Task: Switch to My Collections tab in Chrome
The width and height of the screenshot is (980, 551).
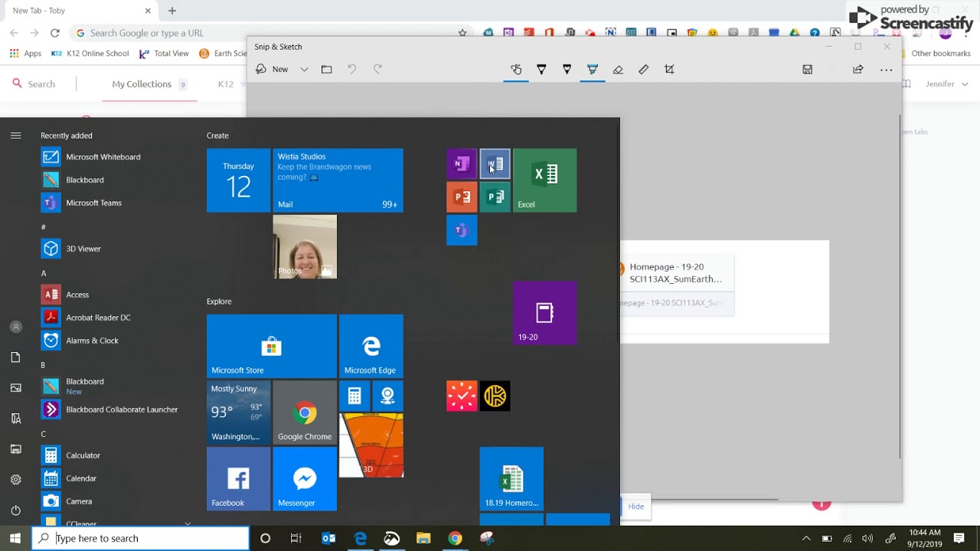Action: (x=142, y=84)
